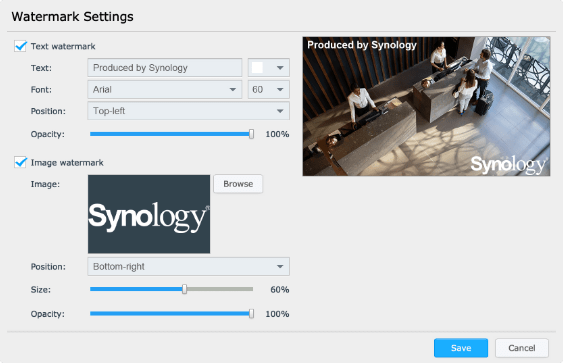Image resolution: width=563 pixels, height=363 pixels.
Task: Click the Cancel button
Action: pyautogui.click(x=522, y=348)
